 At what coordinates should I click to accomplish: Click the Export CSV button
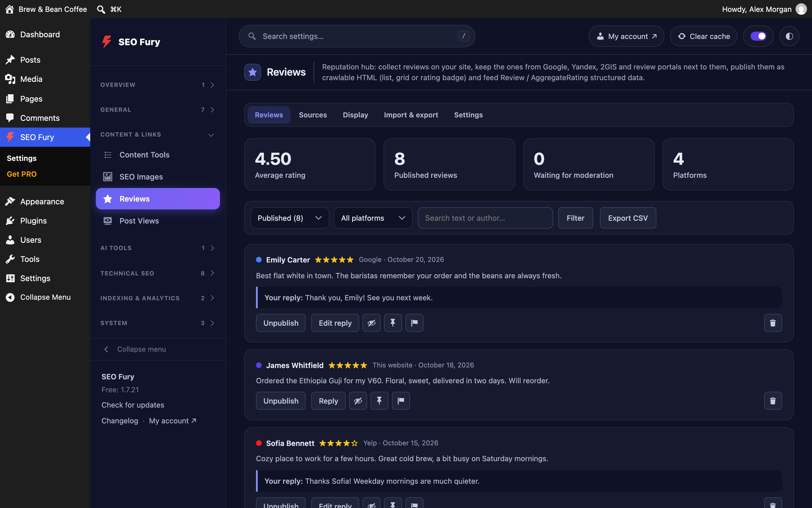pos(628,218)
